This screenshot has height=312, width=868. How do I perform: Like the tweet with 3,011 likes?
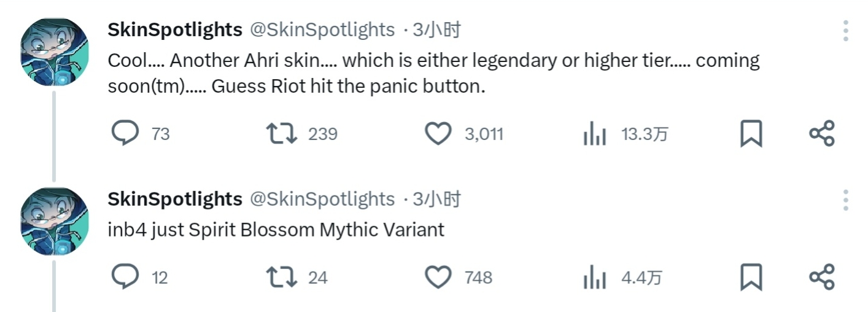pyautogui.click(x=438, y=133)
